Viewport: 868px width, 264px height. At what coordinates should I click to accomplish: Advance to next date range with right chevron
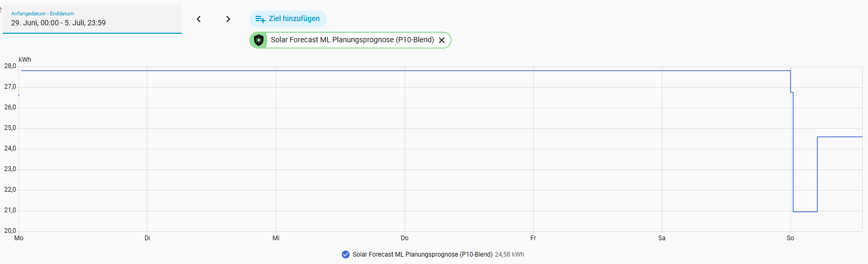pyautogui.click(x=228, y=19)
